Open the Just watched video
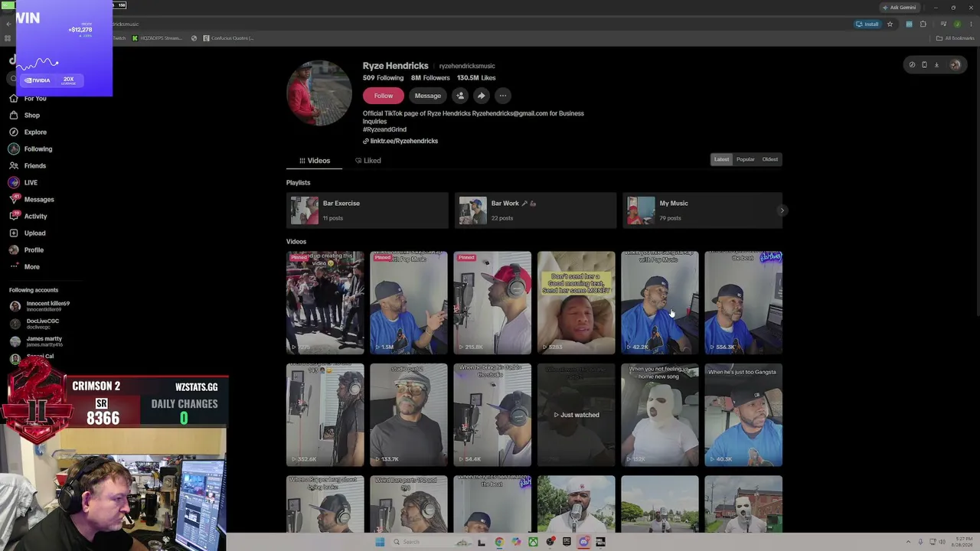This screenshot has height=551, width=980. coord(576,415)
